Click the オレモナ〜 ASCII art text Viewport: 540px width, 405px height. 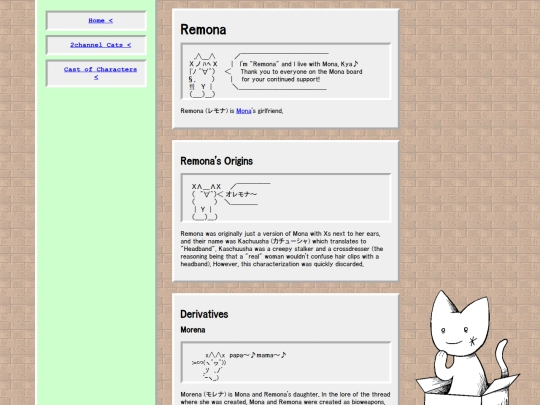[241, 194]
